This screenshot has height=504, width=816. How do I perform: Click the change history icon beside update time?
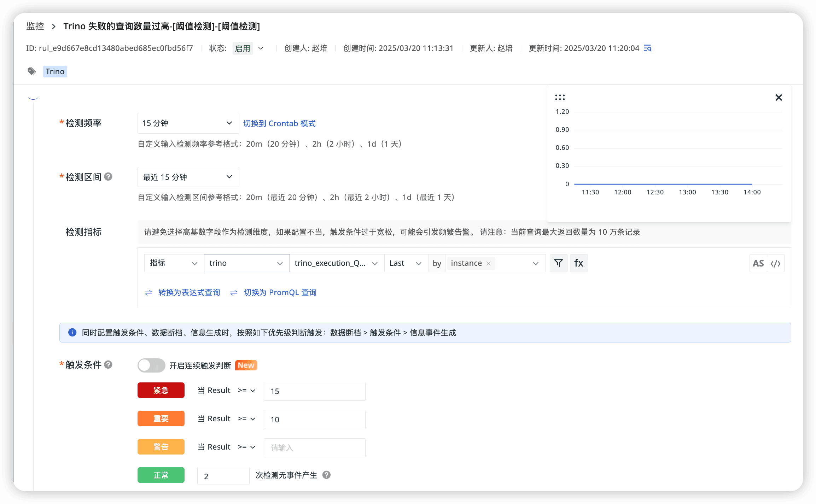[648, 48]
